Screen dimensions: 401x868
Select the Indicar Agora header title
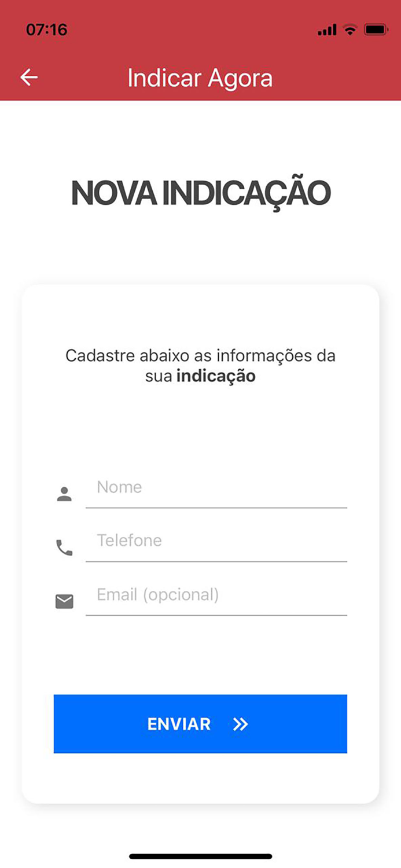[x=200, y=77]
